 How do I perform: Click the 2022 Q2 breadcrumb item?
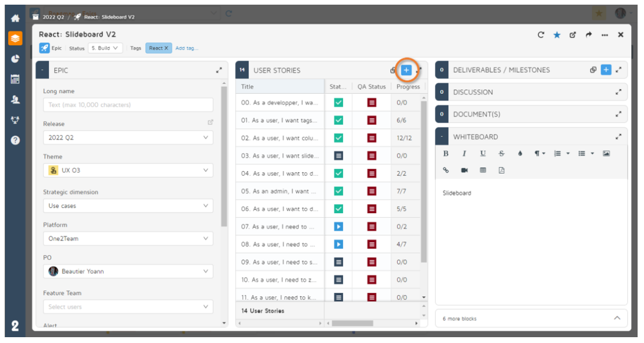[53, 17]
